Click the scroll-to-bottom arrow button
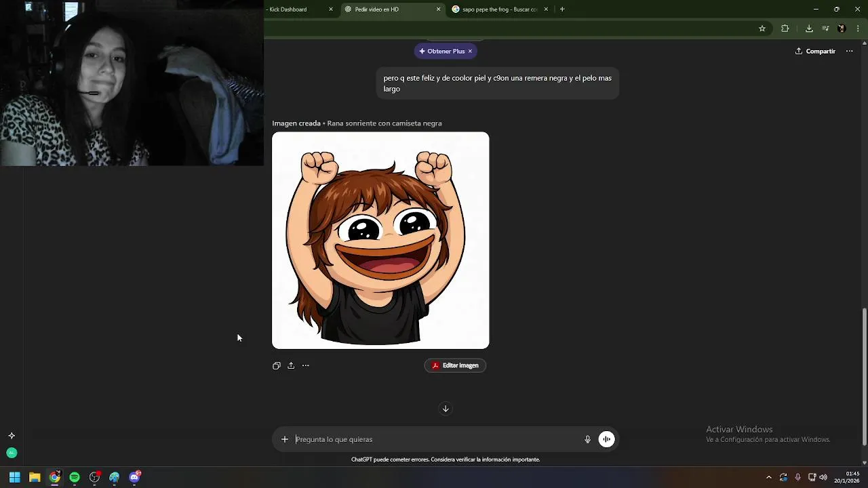The width and height of the screenshot is (868, 488). coord(446,408)
